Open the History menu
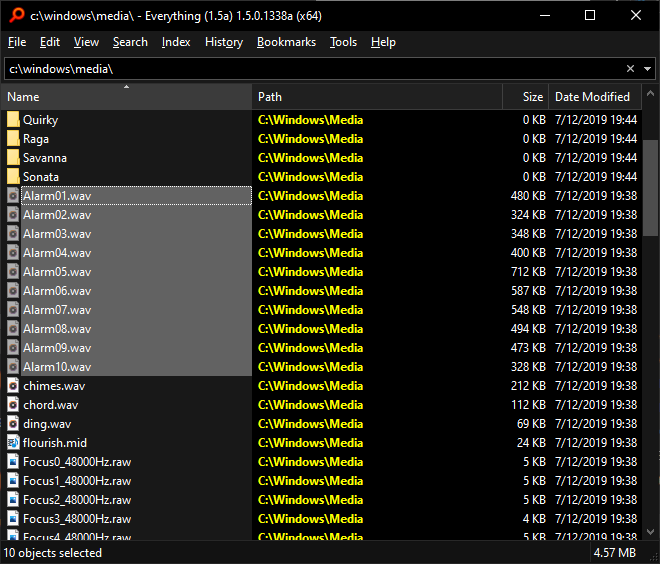660x564 pixels. click(x=224, y=42)
